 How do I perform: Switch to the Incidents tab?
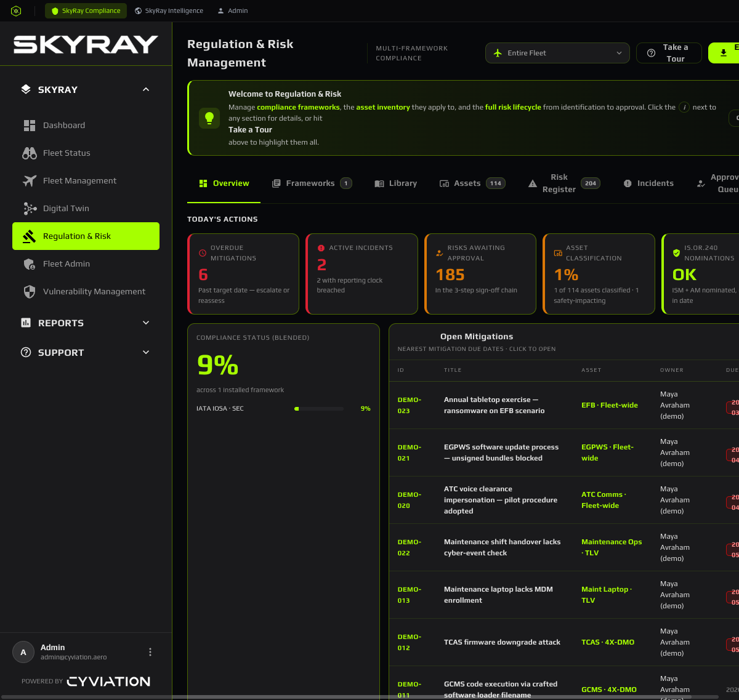coord(648,183)
